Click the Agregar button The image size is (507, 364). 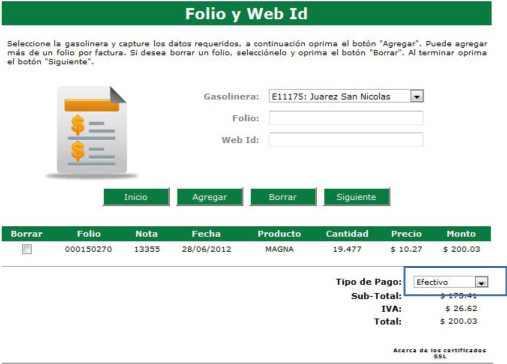(x=209, y=197)
